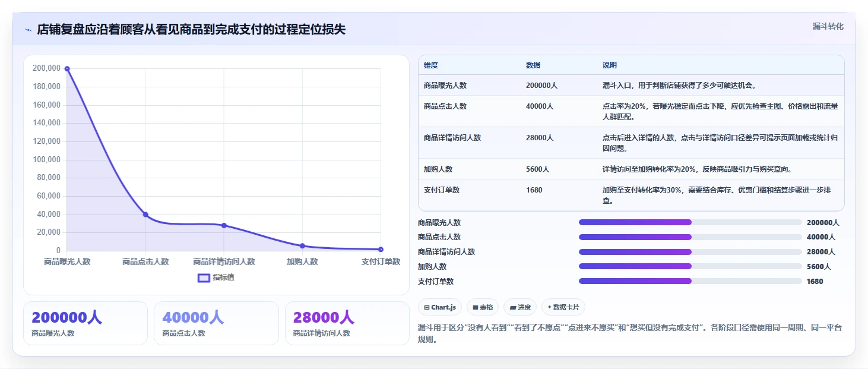Click the 1680 table value

(x=534, y=190)
